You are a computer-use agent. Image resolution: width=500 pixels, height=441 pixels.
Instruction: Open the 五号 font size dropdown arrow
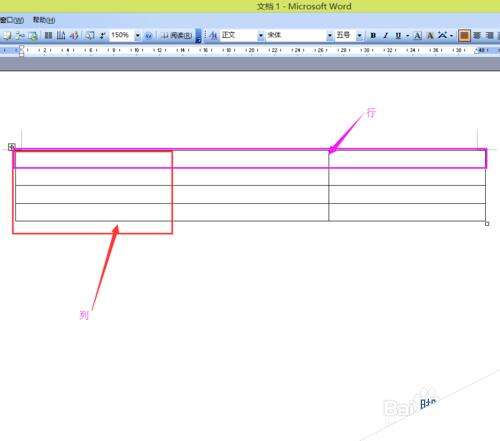coord(359,35)
